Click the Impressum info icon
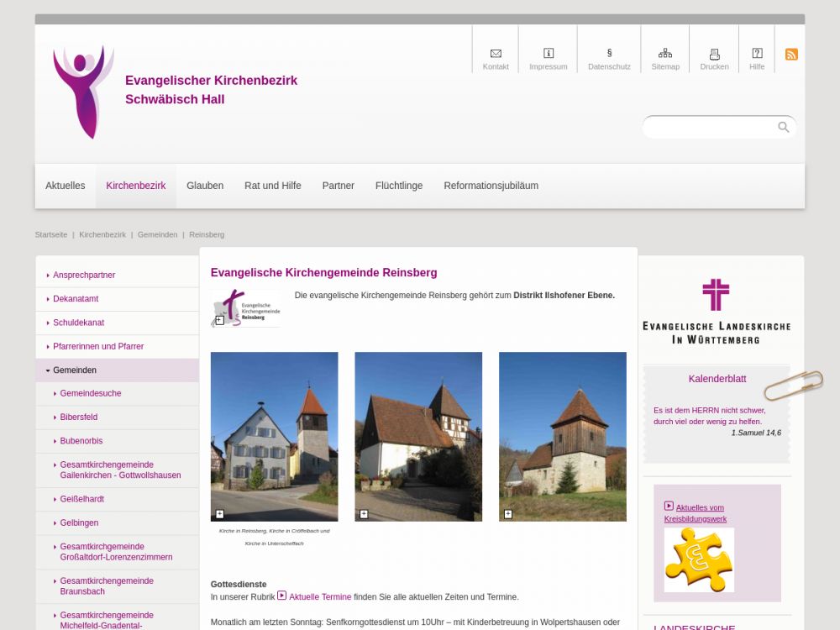840x630 pixels. pyautogui.click(x=549, y=54)
